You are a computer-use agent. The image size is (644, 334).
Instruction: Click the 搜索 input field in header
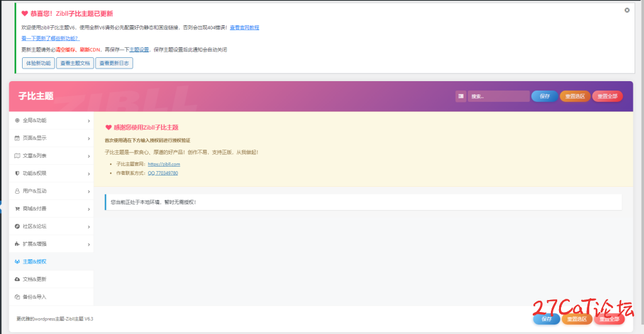[x=499, y=96]
